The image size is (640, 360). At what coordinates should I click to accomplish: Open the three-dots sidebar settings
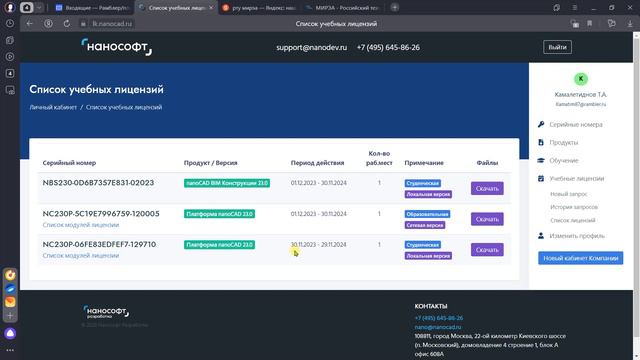(x=10, y=350)
